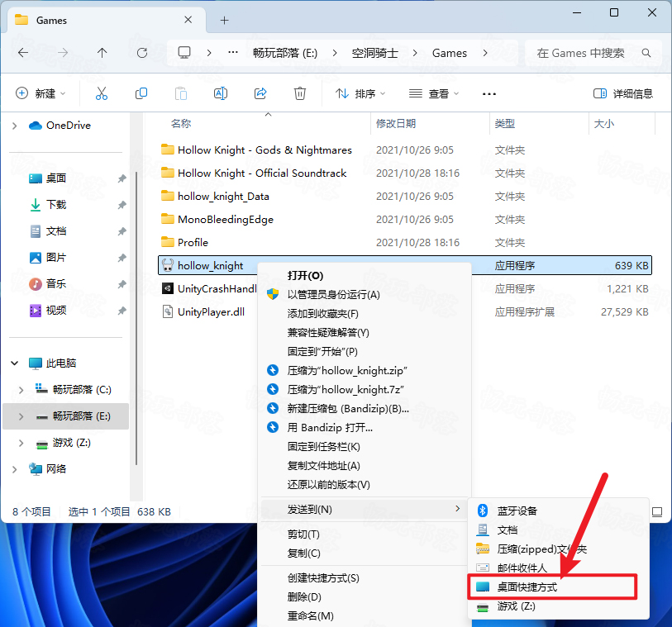Viewport: 672px width, 627px height.
Task: Click the This PC monitor icon in address bar
Action: point(184,53)
